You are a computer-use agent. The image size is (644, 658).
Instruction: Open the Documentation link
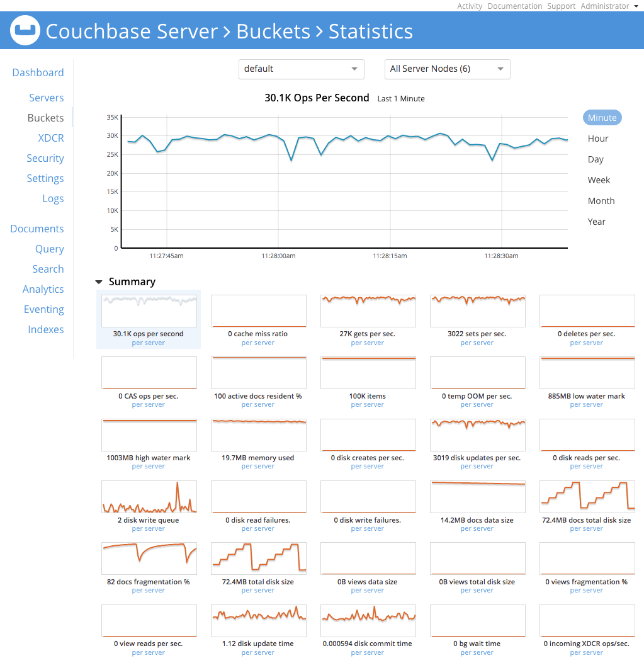pyautogui.click(x=515, y=6)
